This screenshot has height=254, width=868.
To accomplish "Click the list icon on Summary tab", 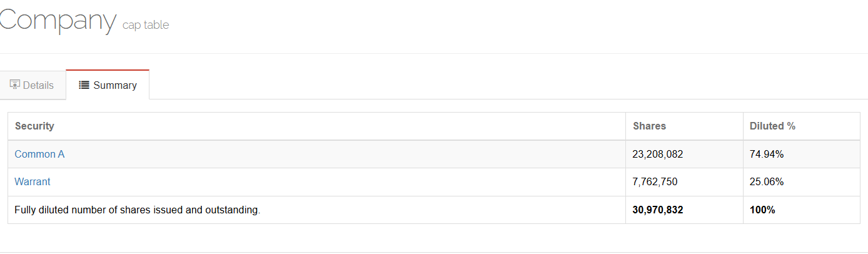I will [x=84, y=85].
